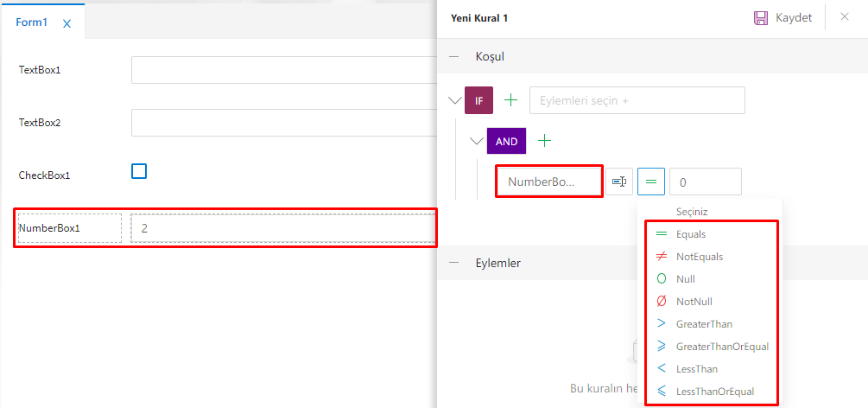868x408 pixels.
Task: Collapse the Koşul section
Action: click(x=454, y=56)
